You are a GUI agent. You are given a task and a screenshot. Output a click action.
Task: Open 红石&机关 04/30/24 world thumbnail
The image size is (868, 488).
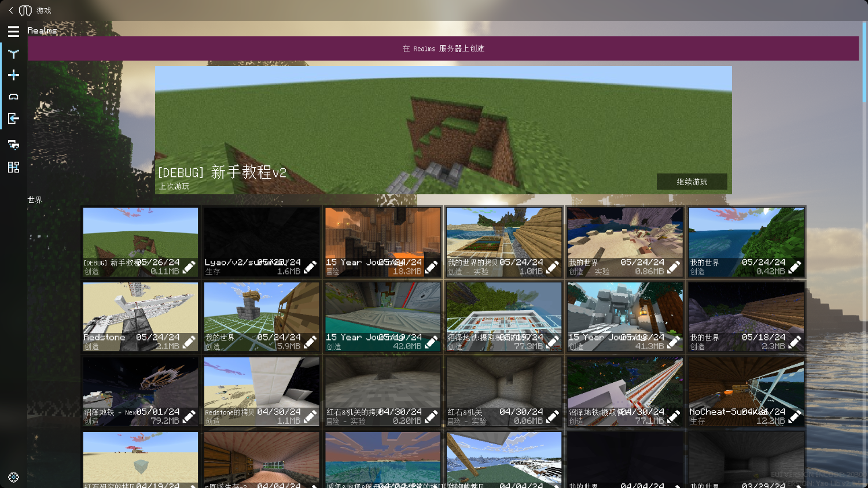pyautogui.click(x=504, y=391)
